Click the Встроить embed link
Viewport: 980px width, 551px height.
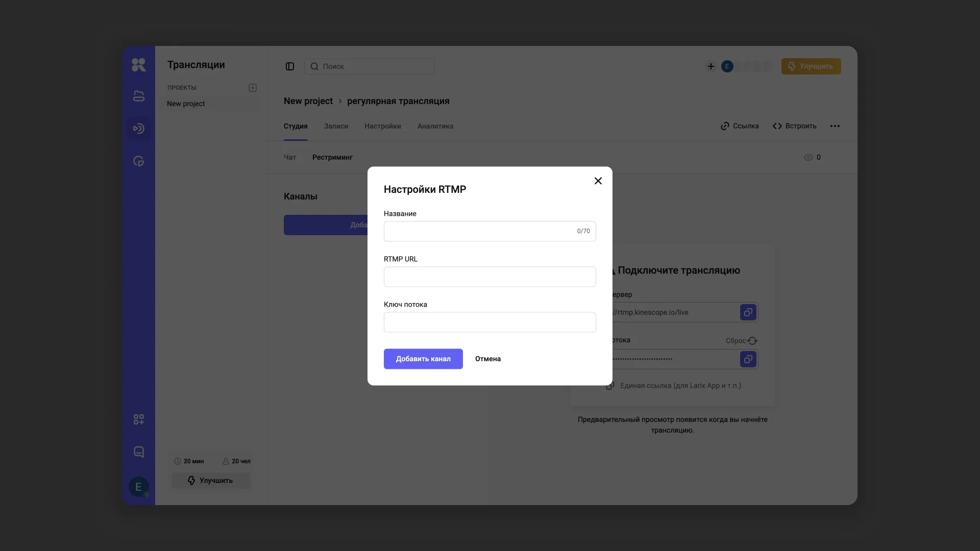pyautogui.click(x=794, y=126)
